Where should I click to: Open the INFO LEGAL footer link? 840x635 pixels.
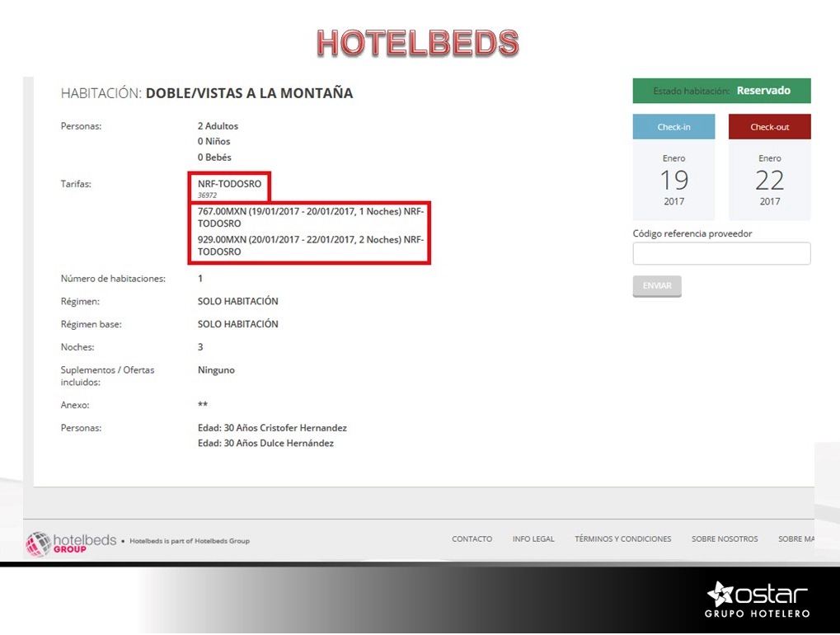533,539
